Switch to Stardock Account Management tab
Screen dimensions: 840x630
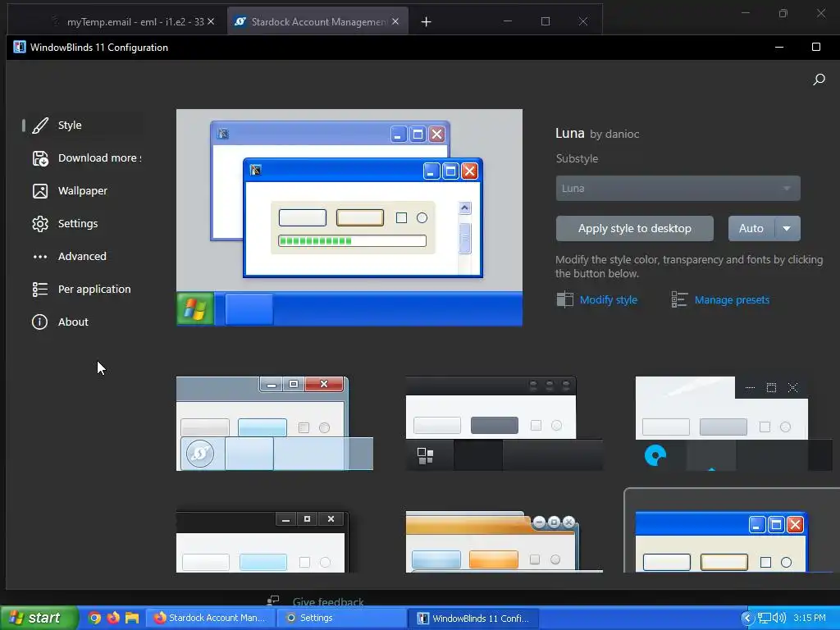[317, 21]
